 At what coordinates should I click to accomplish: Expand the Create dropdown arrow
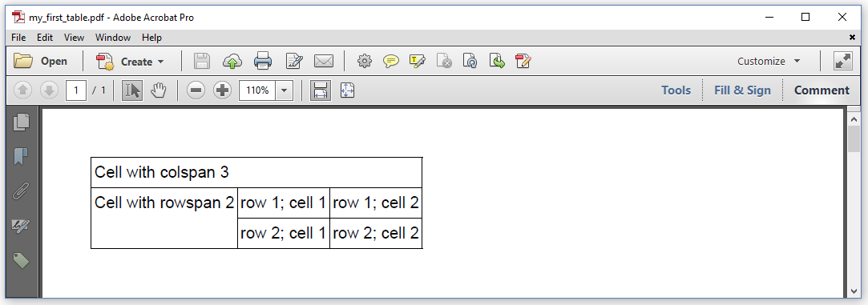[160, 62]
